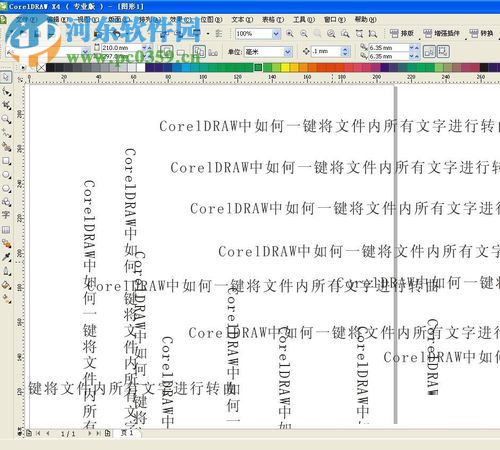
Task: Select the Fill bucket tool
Action: [6, 285]
